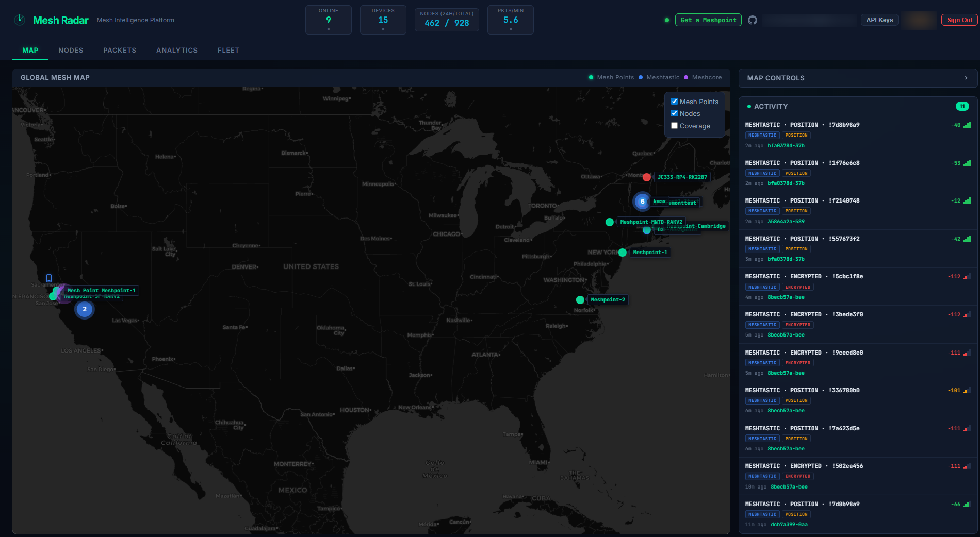Screen dimensions: 980x537
Task: Open device link dcb7a399-0aa
Action: [x=789, y=525]
